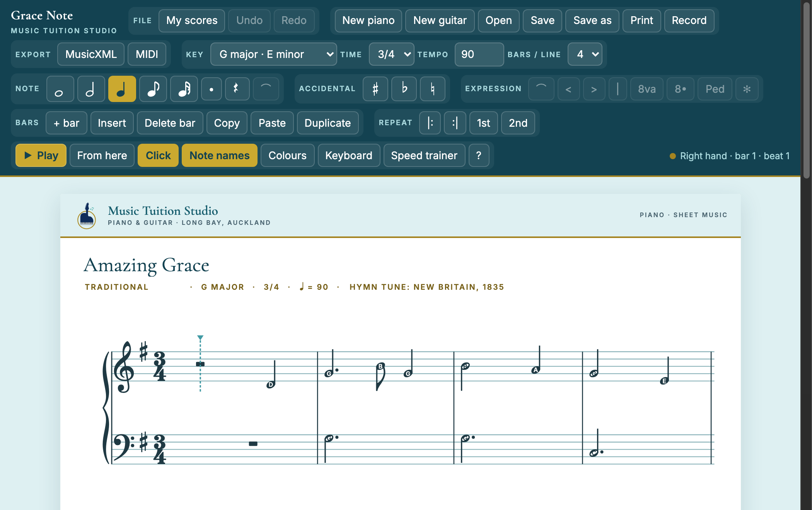The width and height of the screenshot is (812, 510).
Task: Click the Duplicate bar button
Action: pos(328,123)
